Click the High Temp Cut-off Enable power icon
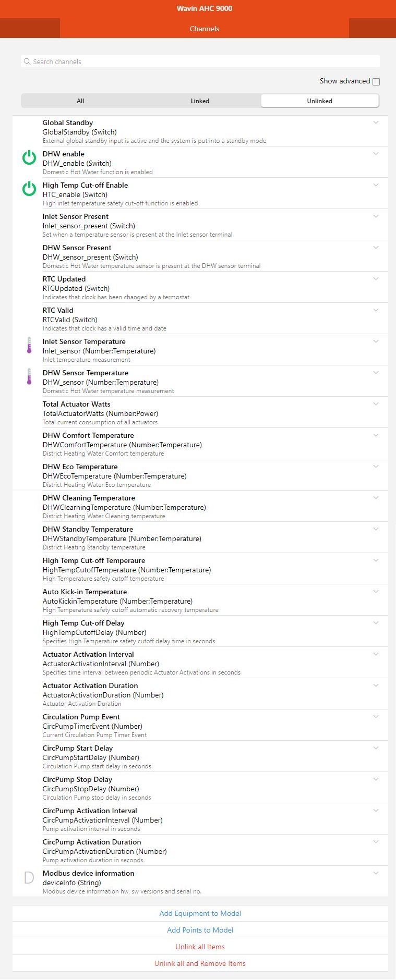This screenshot has width=396, height=980. click(x=29, y=189)
